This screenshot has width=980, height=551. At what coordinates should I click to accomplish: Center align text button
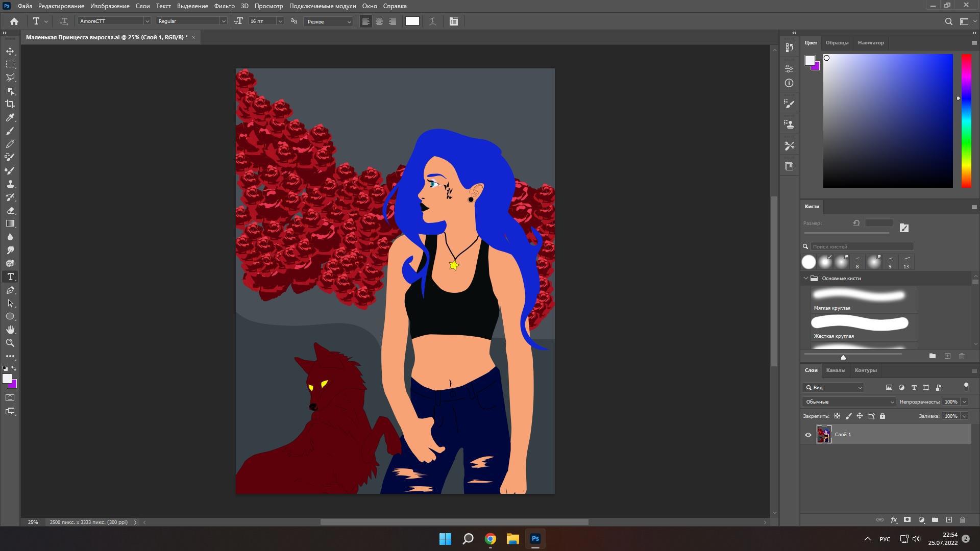[x=379, y=21]
